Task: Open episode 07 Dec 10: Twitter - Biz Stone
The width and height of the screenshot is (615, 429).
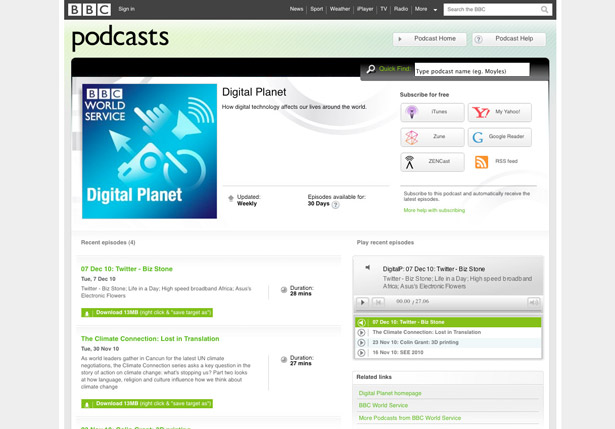Action: click(127, 269)
